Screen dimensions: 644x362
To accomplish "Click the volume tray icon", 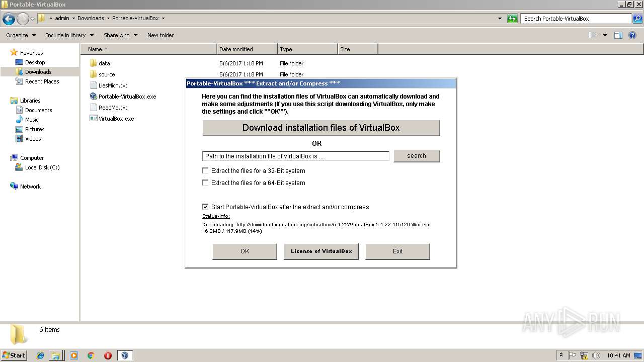I will tap(596, 355).
